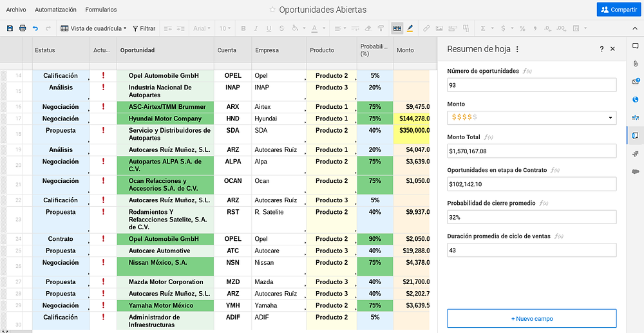
Task: Open the Conversations panel icon
Action: pyautogui.click(x=636, y=46)
